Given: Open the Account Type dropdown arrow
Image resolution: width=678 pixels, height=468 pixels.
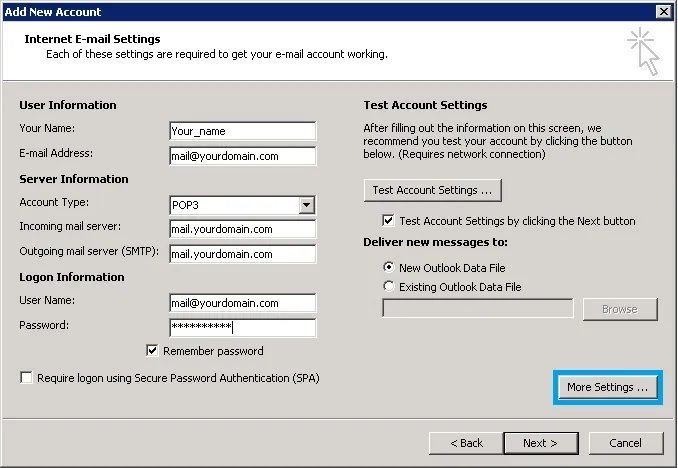Looking at the screenshot, I should [307, 205].
